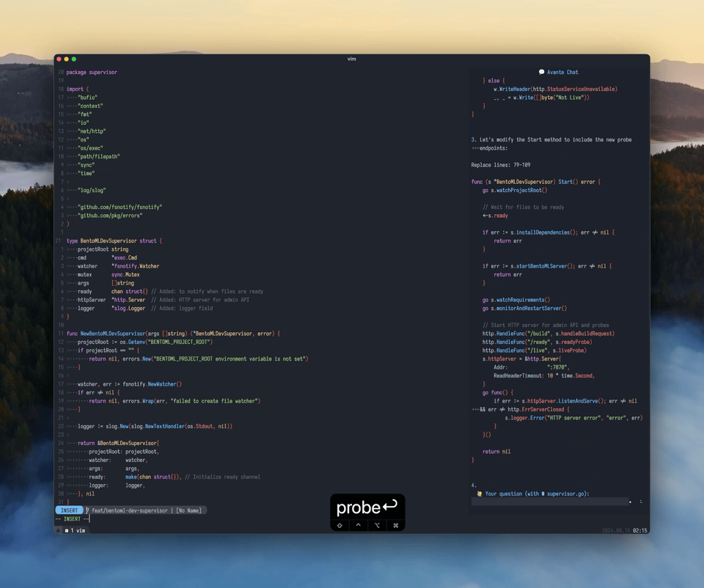The width and height of the screenshot is (704, 588).
Task: Click the Shift key icon in keystroke overlay
Action: point(340,525)
